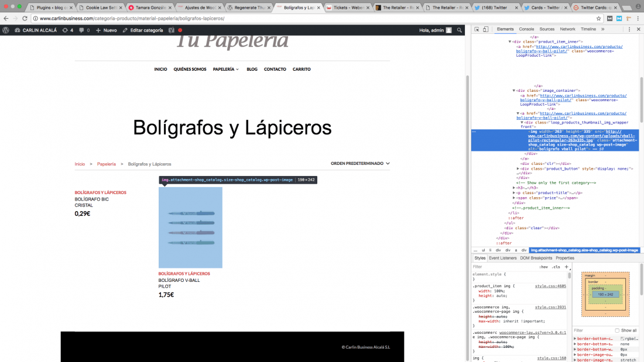This screenshot has height=362, width=644.
Task: Click Nuevo in the admin bar
Action: [x=107, y=30]
